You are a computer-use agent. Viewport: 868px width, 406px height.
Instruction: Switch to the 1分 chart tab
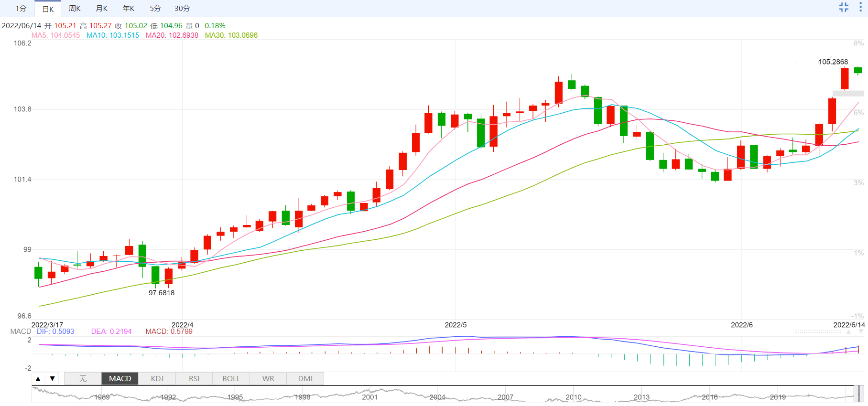click(21, 9)
